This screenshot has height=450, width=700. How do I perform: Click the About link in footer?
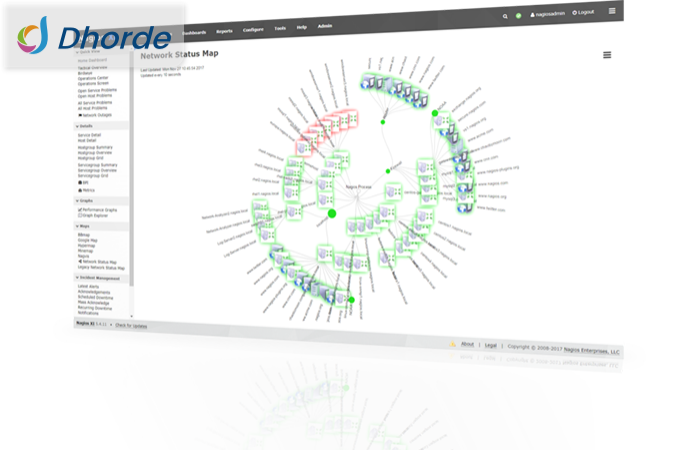(467, 344)
